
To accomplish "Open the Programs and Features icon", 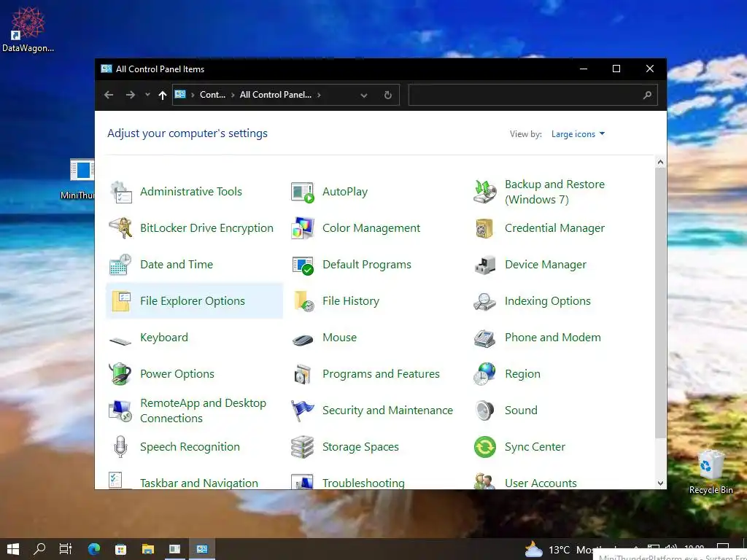I will [303, 374].
